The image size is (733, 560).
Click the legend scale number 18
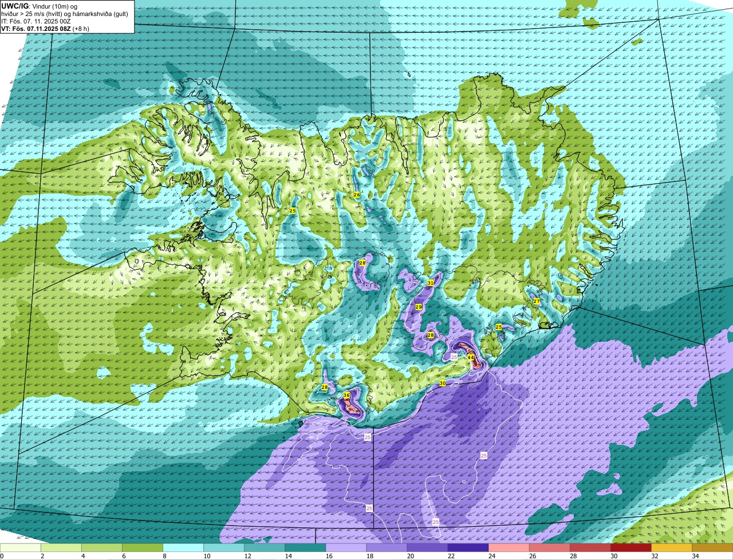click(x=369, y=556)
